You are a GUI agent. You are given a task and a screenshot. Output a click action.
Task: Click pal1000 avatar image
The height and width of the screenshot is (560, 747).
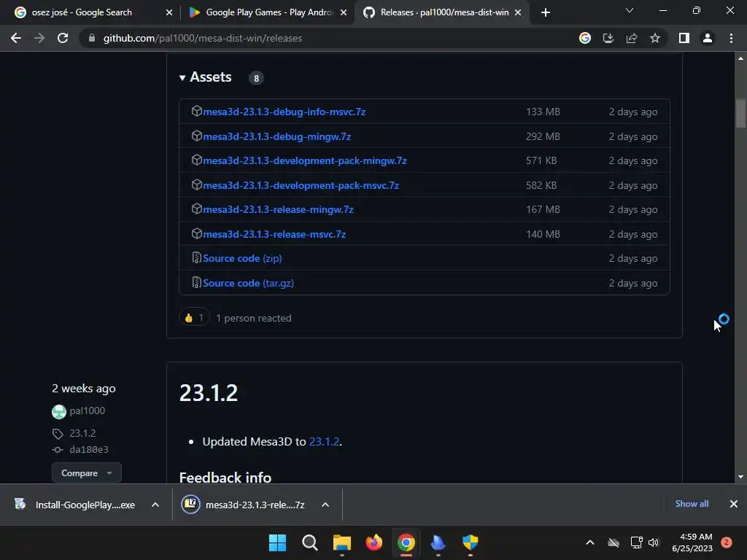click(x=58, y=411)
